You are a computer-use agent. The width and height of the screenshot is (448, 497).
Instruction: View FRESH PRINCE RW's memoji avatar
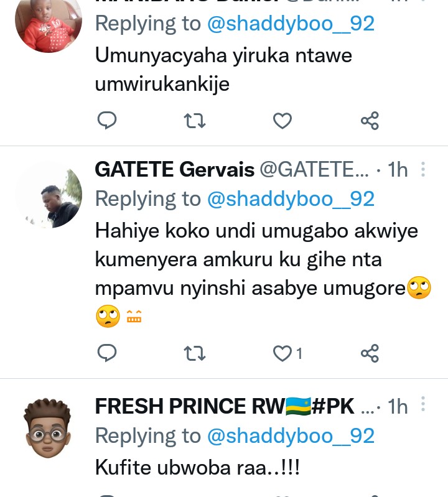click(x=49, y=429)
